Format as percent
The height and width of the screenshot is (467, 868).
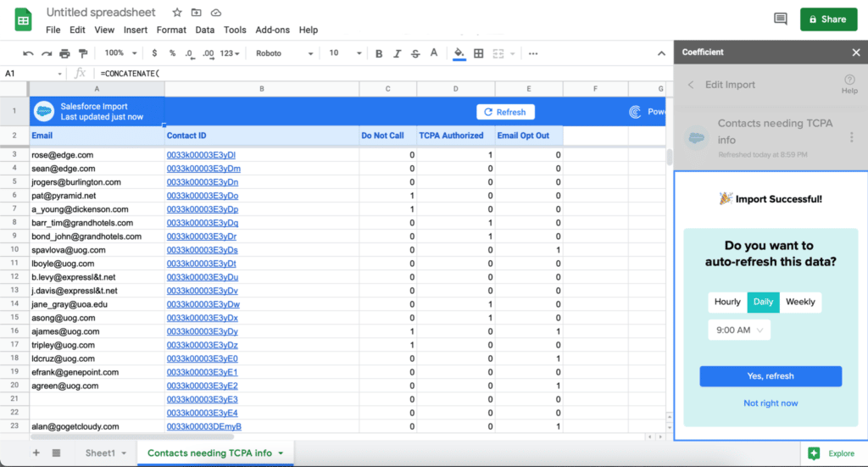pyautogui.click(x=172, y=53)
